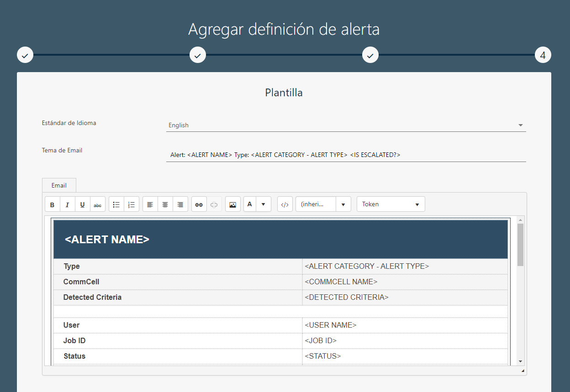Image resolution: width=570 pixels, height=392 pixels.
Task: Apply italic formatting to the text
Action: [x=68, y=204]
